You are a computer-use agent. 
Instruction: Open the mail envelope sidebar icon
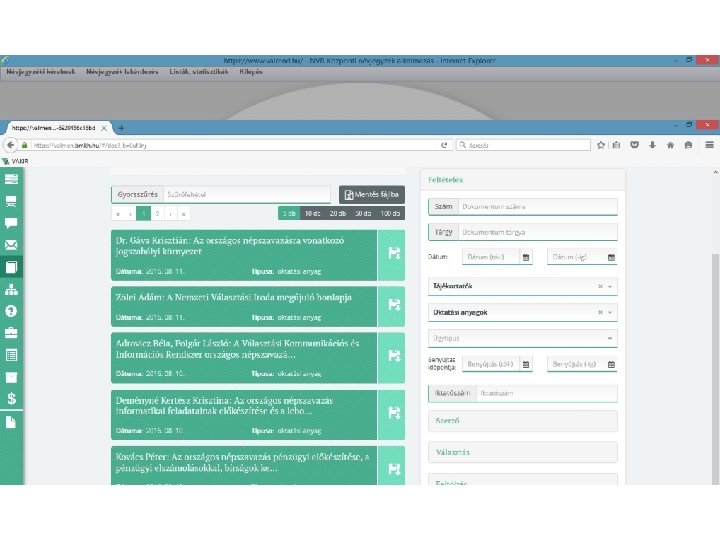11,245
